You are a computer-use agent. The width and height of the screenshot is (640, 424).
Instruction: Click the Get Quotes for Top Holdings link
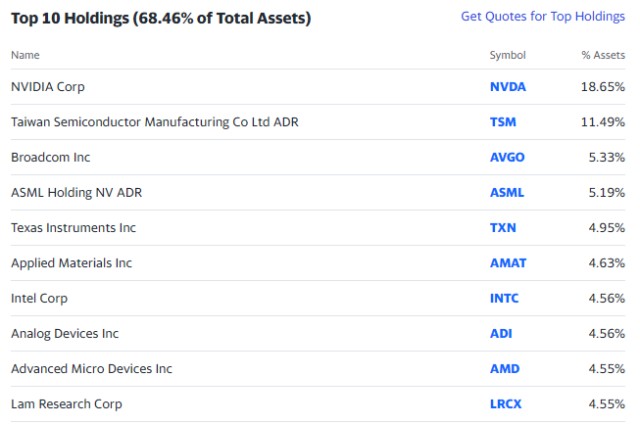tap(542, 17)
